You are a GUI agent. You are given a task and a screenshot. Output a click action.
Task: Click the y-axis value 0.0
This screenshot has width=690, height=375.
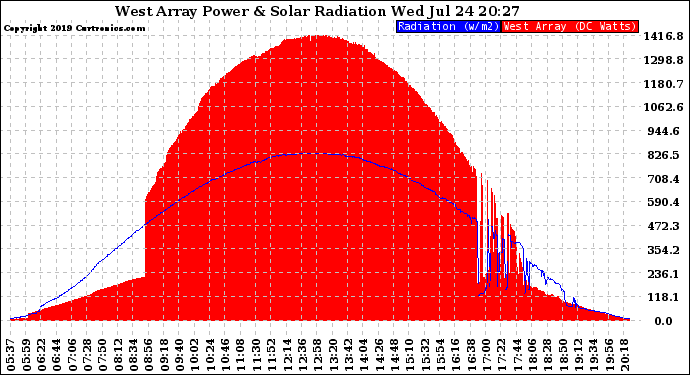pos(664,321)
